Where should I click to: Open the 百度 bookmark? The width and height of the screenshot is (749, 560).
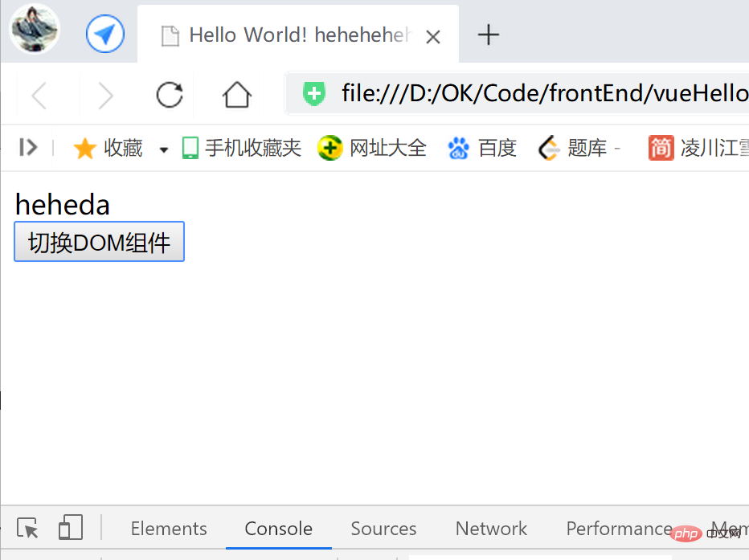(x=482, y=148)
